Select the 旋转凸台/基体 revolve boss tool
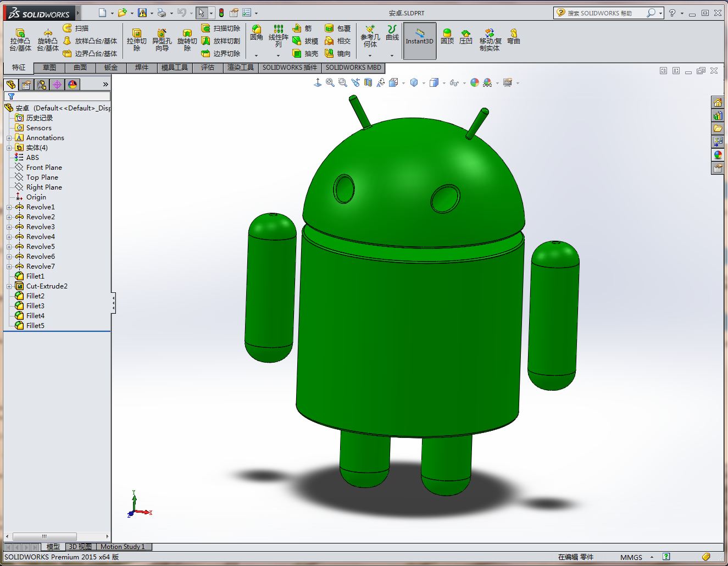Screen dimensions: 728x566 tap(48, 40)
